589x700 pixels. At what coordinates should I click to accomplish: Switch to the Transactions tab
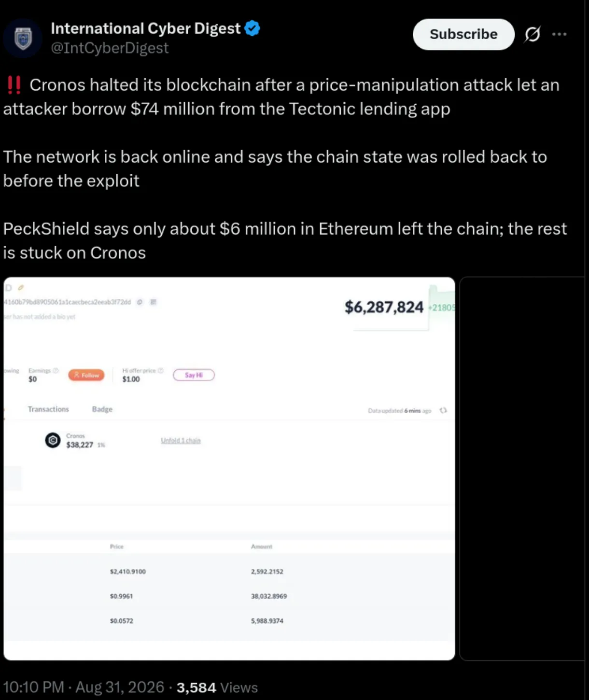pyautogui.click(x=48, y=409)
